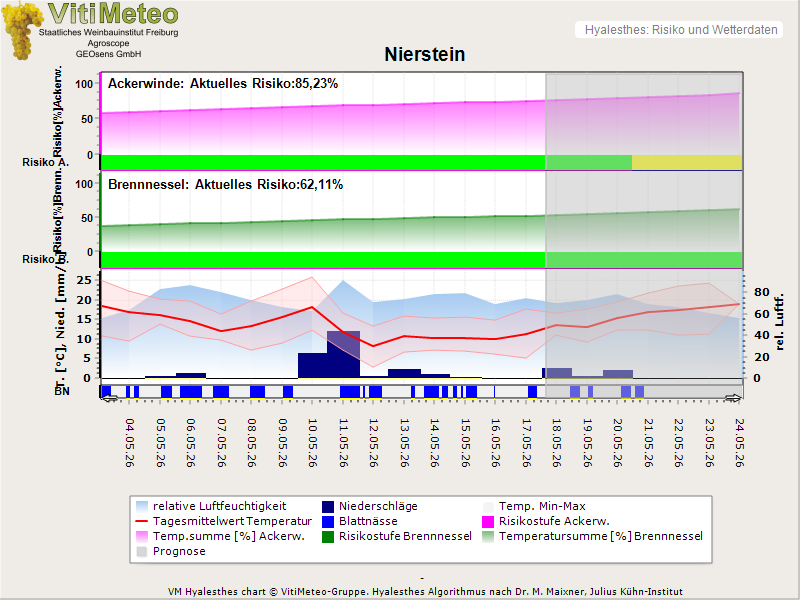800x600 pixels.
Task: Click the 22.05.26 date axis label
Action: click(x=678, y=443)
